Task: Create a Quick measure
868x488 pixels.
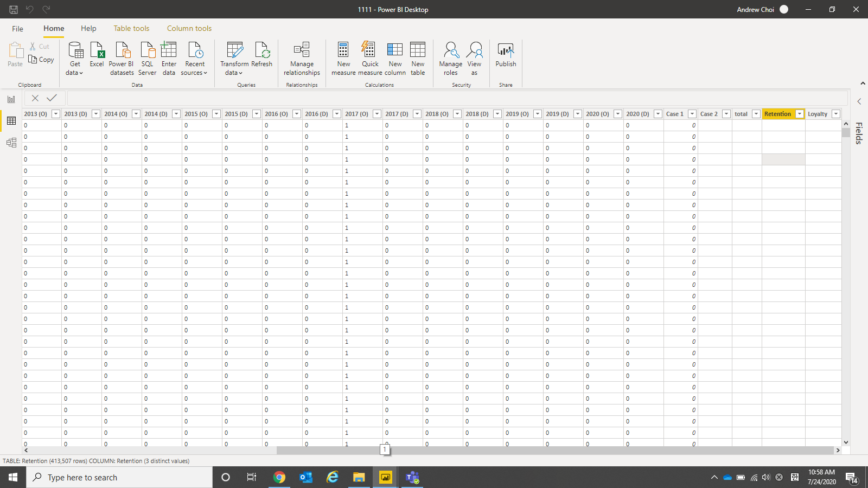Action: pos(370,59)
